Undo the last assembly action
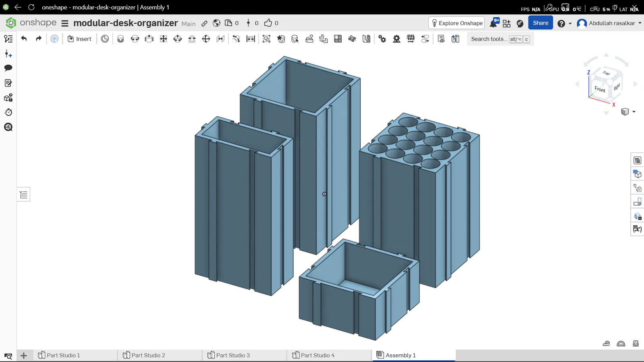The height and width of the screenshot is (362, 644). (24, 39)
